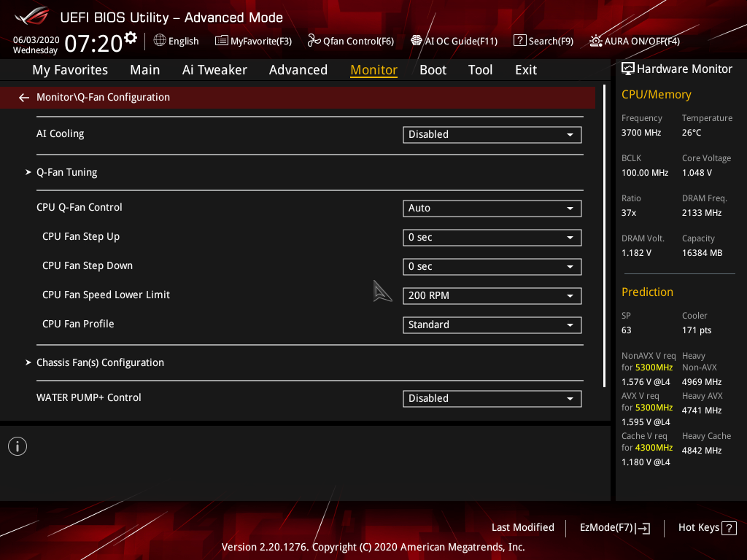Enable WATER PUMP+ Control
Viewport: 747px width, 560px height.
tap(492, 398)
